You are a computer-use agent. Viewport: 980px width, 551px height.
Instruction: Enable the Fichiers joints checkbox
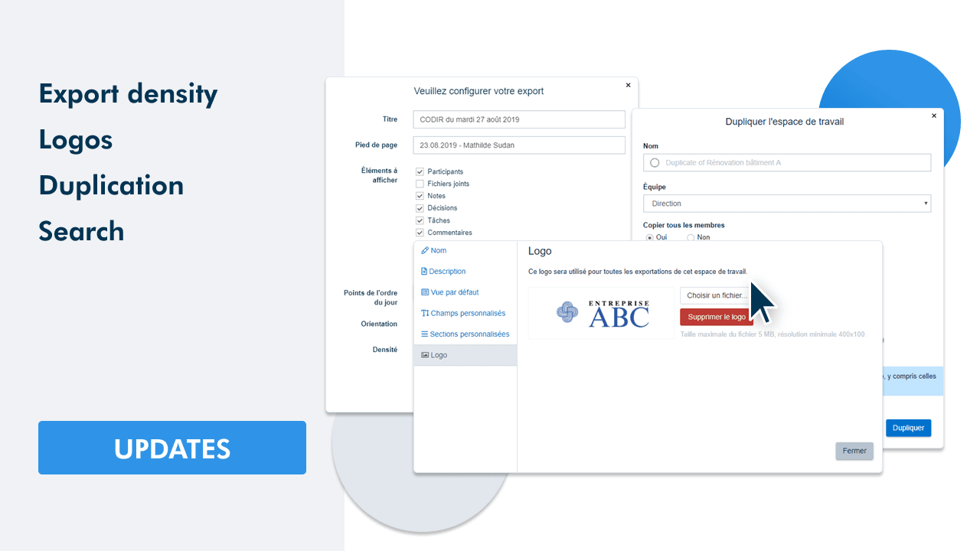pos(420,184)
